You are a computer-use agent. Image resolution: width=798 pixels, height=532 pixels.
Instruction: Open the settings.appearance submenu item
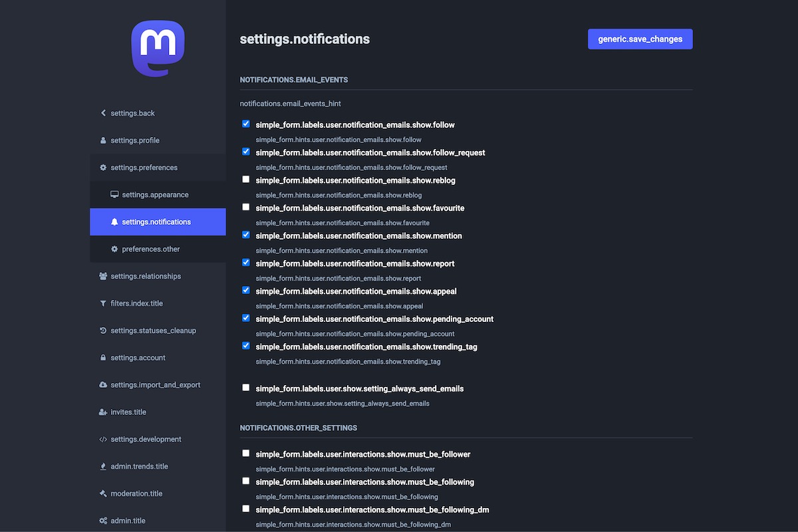point(155,195)
